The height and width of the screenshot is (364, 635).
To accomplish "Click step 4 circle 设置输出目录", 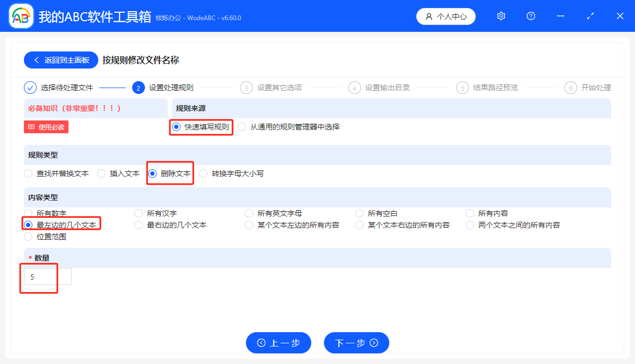I will 354,87.
